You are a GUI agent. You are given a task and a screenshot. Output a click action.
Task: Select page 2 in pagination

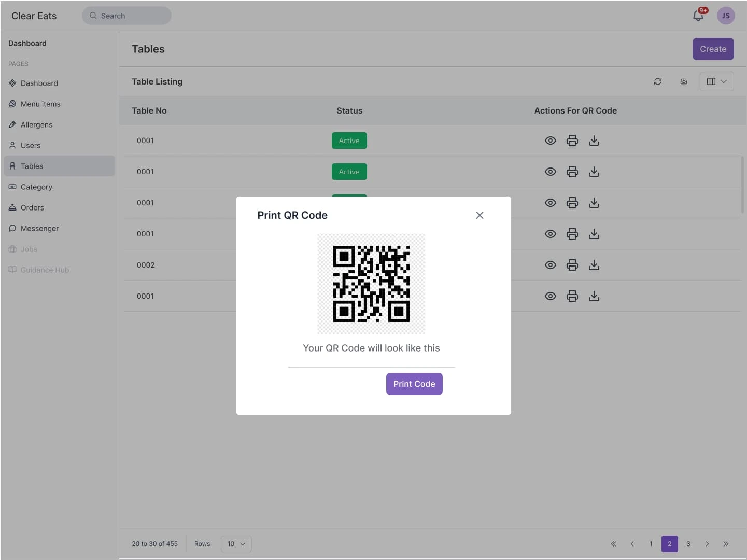point(670,544)
